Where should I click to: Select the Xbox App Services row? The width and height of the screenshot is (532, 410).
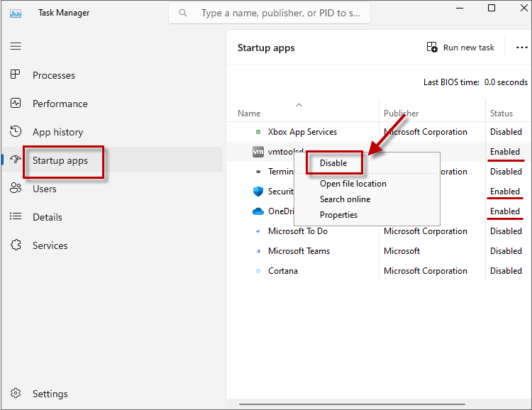coord(379,132)
